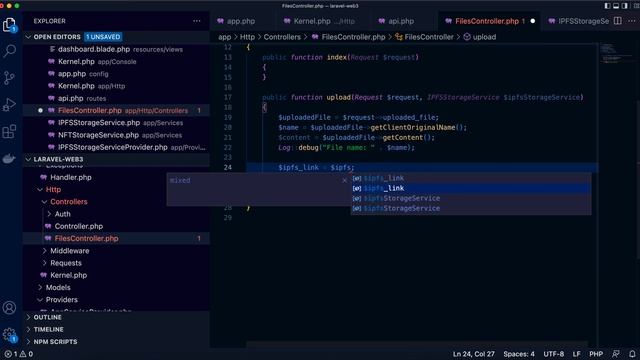The width and height of the screenshot is (640, 360).
Task: Toggle secondary sidebar layout icon
Action: [624, 6]
